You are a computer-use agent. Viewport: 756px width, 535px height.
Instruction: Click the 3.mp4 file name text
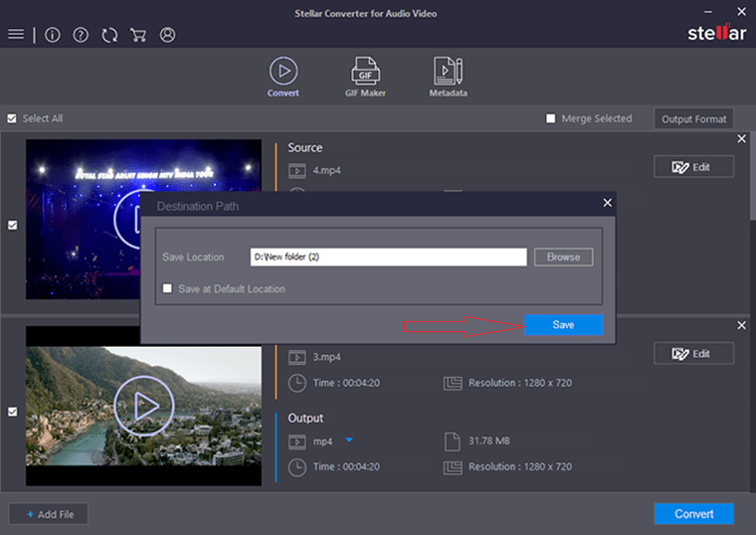(326, 357)
